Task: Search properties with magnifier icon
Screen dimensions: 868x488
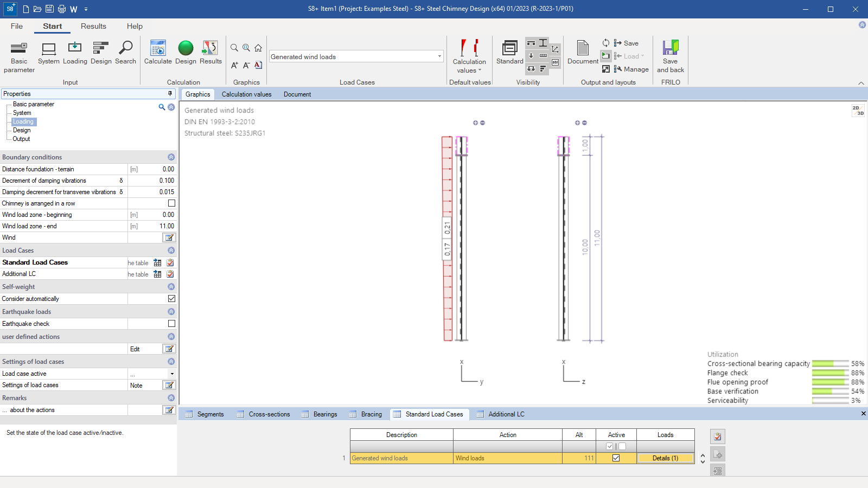Action: [162, 107]
